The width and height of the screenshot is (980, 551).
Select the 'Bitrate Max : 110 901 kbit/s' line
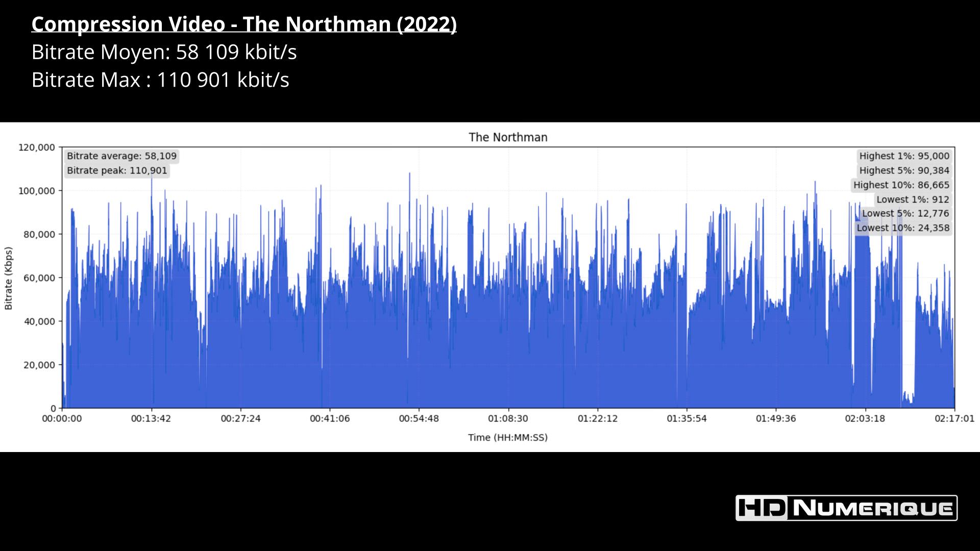tap(160, 80)
